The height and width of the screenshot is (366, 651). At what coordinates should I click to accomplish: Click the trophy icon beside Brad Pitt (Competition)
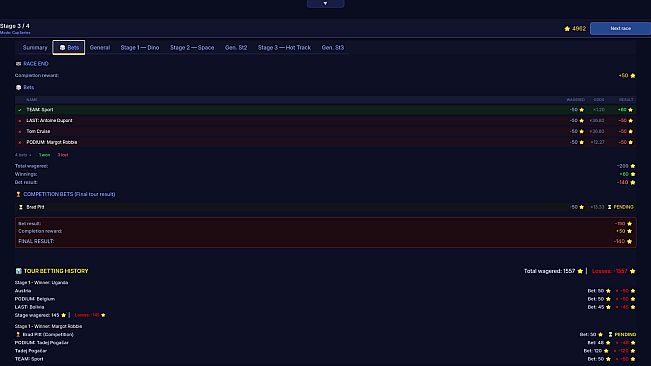pyautogui.click(x=18, y=334)
